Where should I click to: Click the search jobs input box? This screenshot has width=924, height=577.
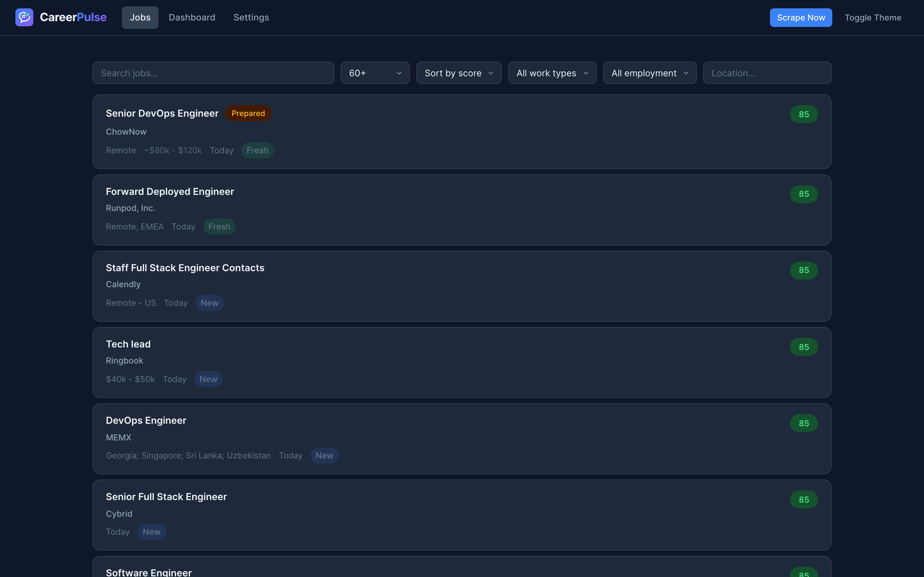coord(213,72)
